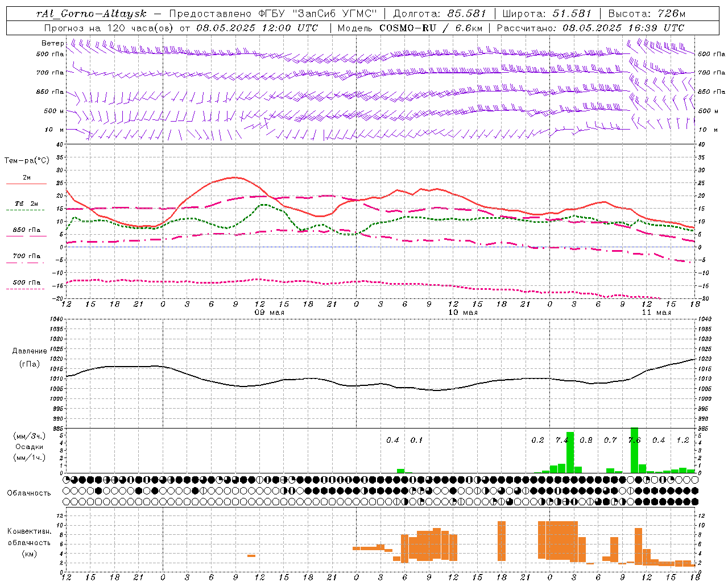Click the 1.2 precipitation total value
The width and height of the screenshot is (728, 582).
[683, 440]
